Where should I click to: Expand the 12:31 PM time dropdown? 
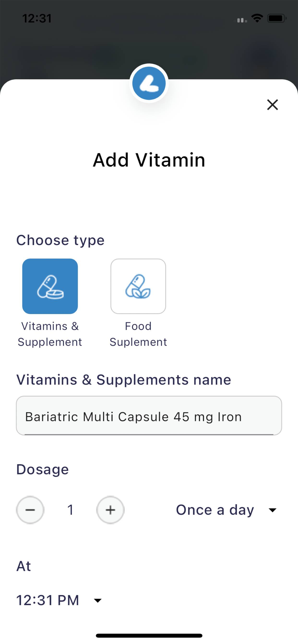click(x=59, y=600)
